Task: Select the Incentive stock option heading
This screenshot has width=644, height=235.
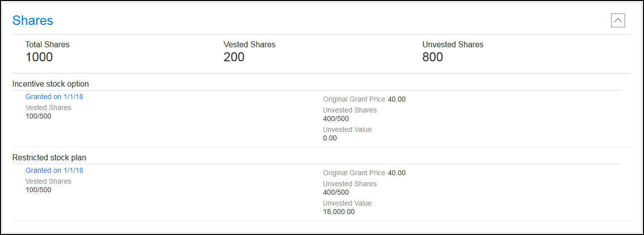Action: pyautogui.click(x=50, y=84)
